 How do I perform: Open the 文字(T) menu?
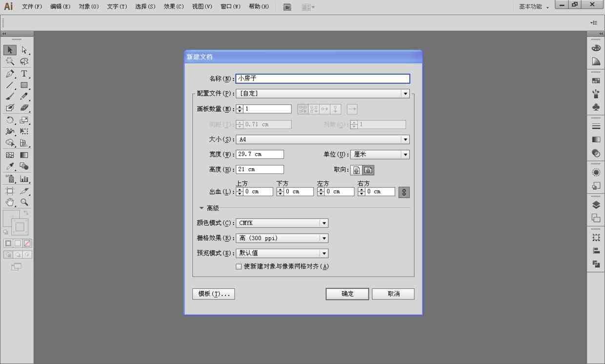[117, 7]
